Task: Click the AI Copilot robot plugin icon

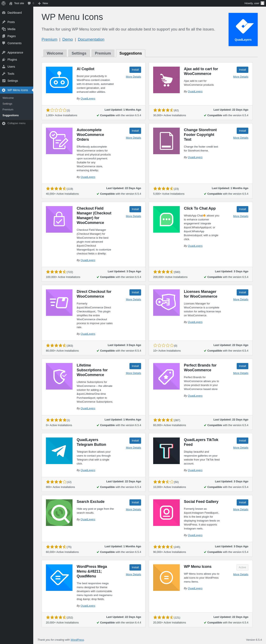Action: coord(59,80)
